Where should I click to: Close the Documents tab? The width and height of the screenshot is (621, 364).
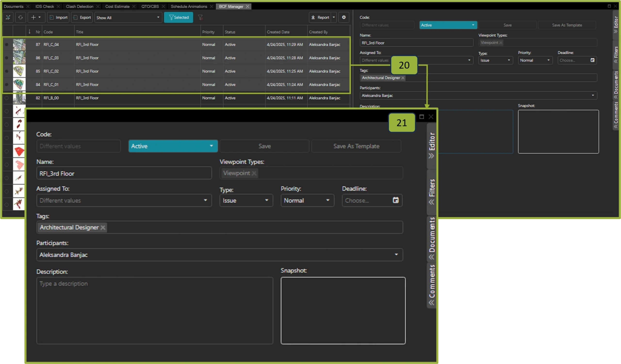coord(28,6)
